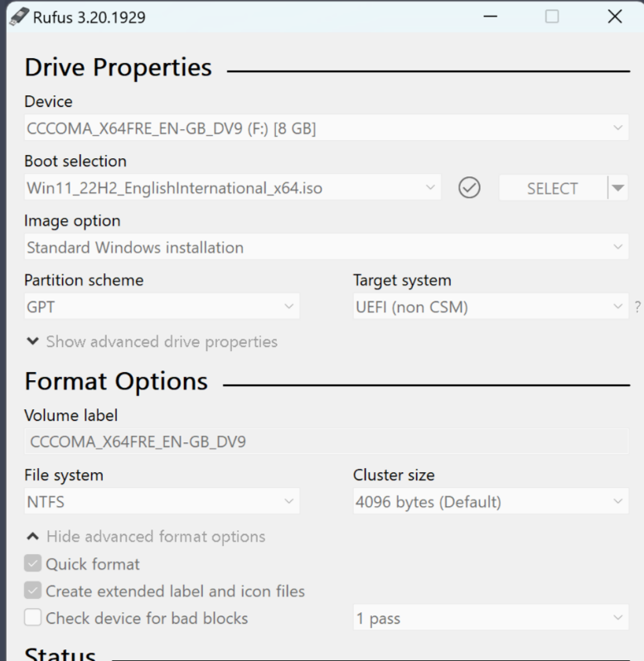The height and width of the screenshot is (661, 644).
Task: Click the Rufus USB drive title icon
Action: click(x=18, y=17)
